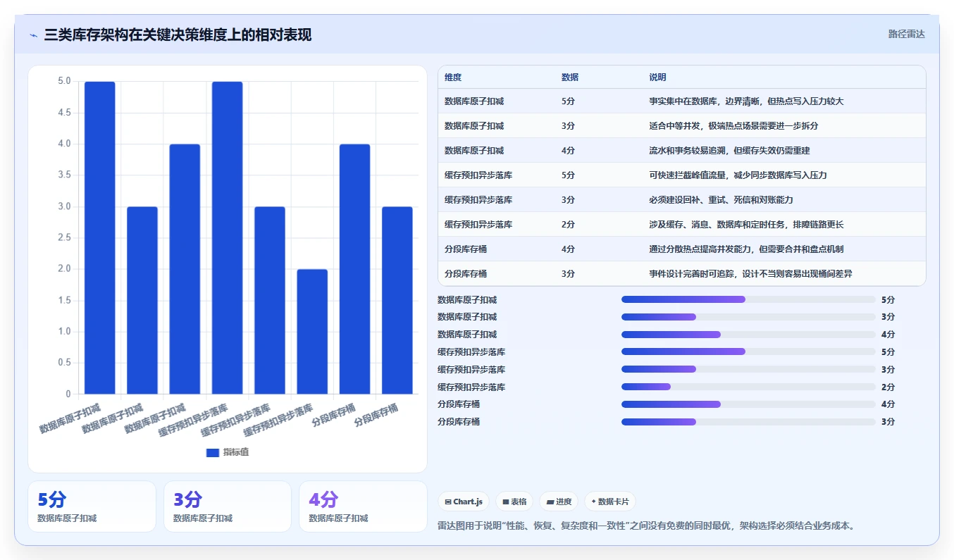The width and height of the screenshot is (954, 560).
Task: Click the 4.5 tick label on the y-axis
Action: (x=63, y=113)
